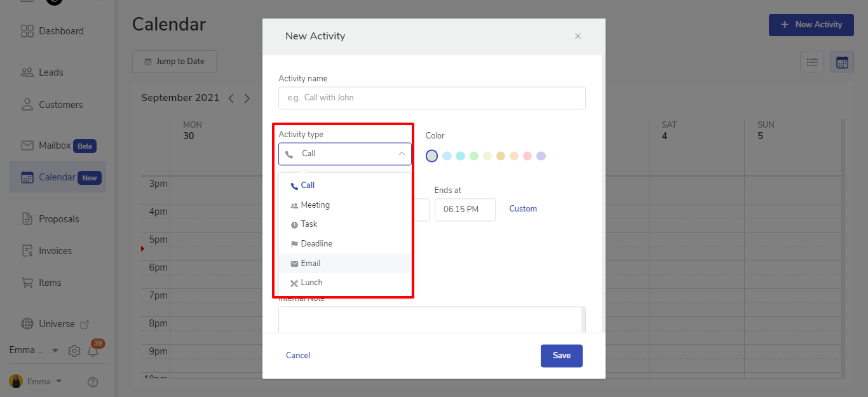Choose the green color swatch

pyautogui.click(x=474, y=156)
